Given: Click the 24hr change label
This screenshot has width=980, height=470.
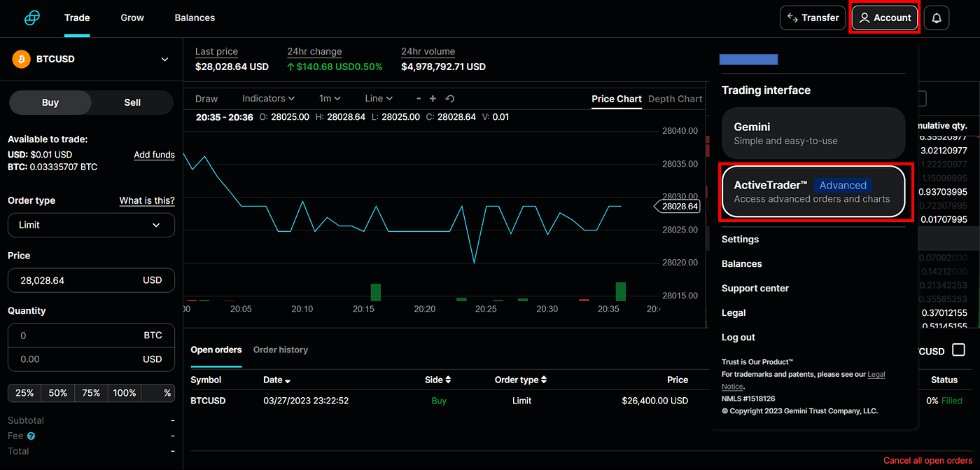Looking at the screenshot, I should (x=314, y=51).
